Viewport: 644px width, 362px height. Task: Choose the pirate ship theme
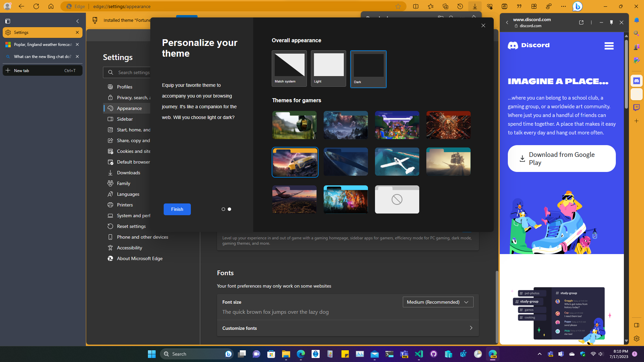(x=448, y=162)
